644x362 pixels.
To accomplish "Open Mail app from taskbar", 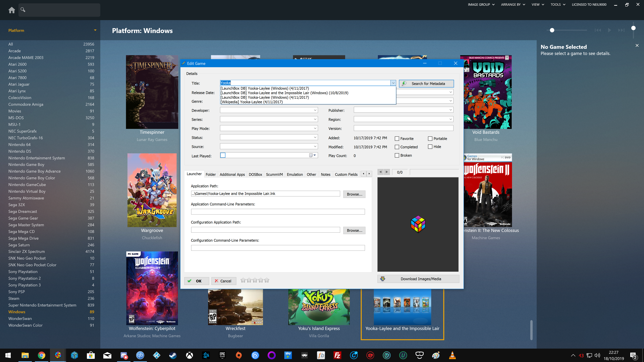I will 107,355.
